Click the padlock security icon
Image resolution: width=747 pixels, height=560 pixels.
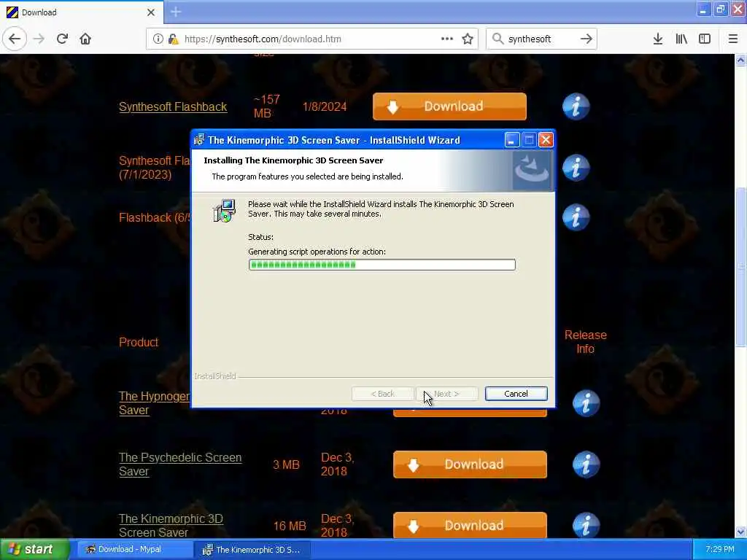[x=174, y=39]
